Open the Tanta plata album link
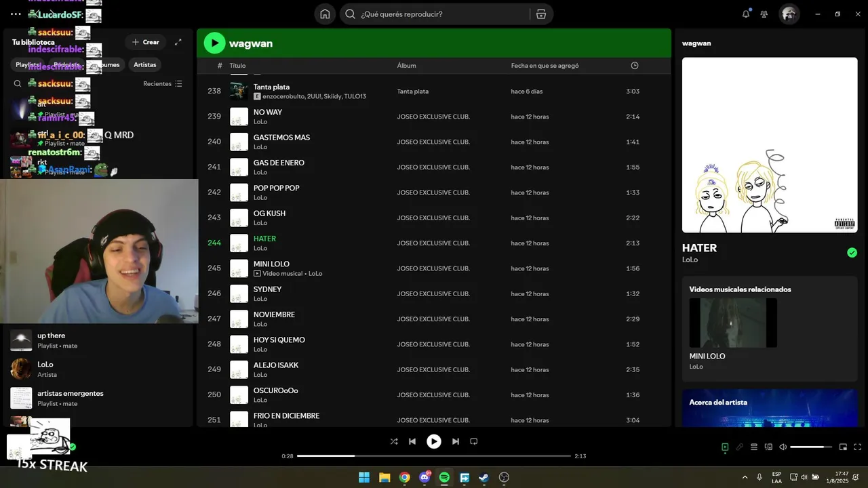The width and height of the screenshot is (868, 488). tap(412, 91)
